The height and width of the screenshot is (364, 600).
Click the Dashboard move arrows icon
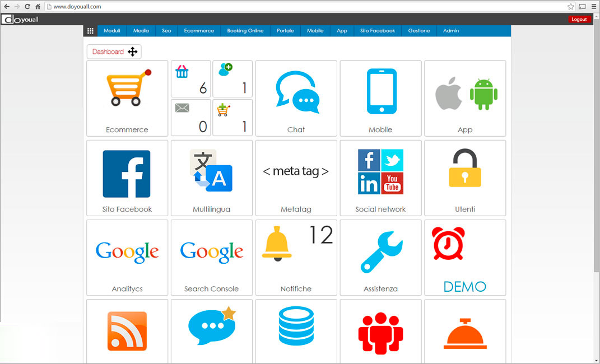pos(132,52)
